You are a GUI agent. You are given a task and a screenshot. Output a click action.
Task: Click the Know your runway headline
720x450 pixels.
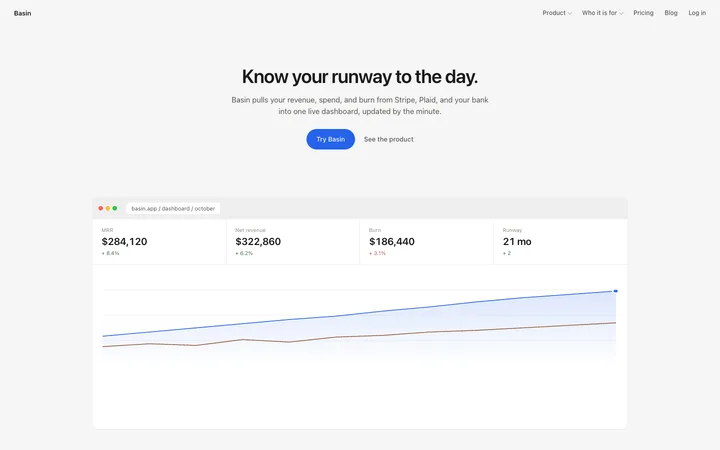point(360,77)
